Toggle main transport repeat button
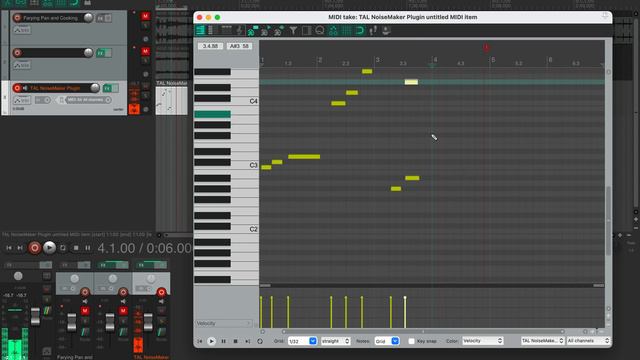640x360 pixels. pyautogui.click(x=63, y=248)
